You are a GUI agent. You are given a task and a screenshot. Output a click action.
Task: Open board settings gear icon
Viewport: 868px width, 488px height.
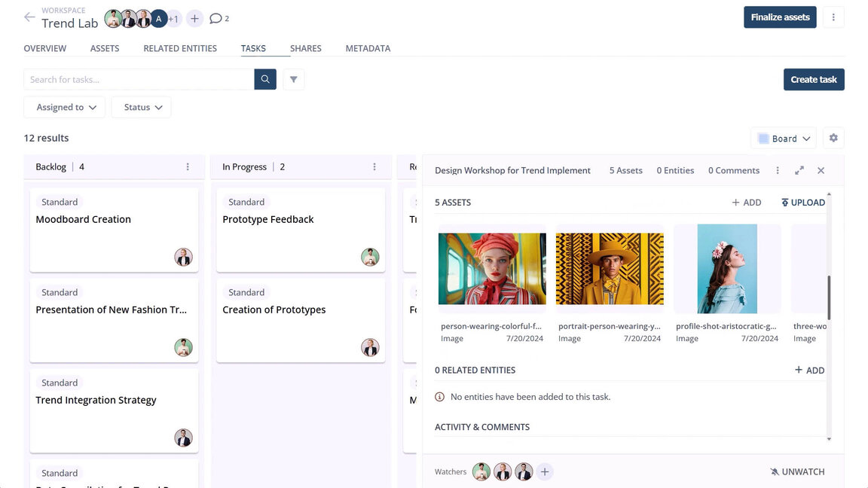[833, 139]
